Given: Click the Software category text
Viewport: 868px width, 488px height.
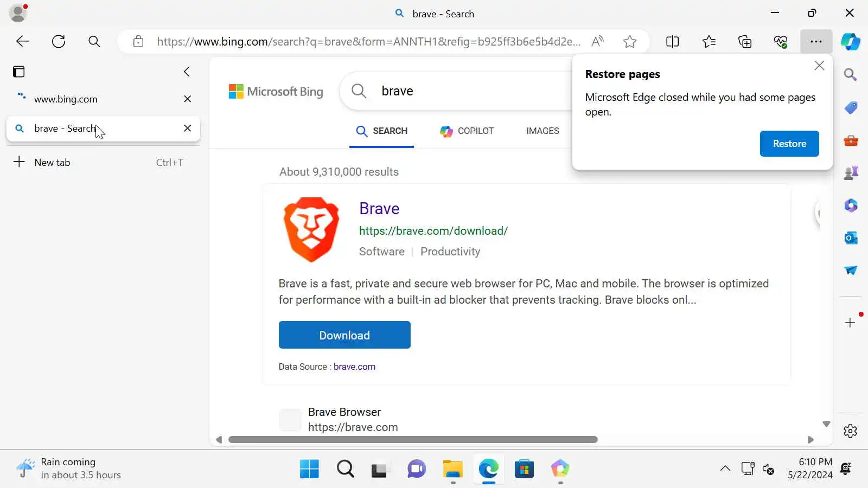Looking at the screenshot, I should (x=382, y=252).
